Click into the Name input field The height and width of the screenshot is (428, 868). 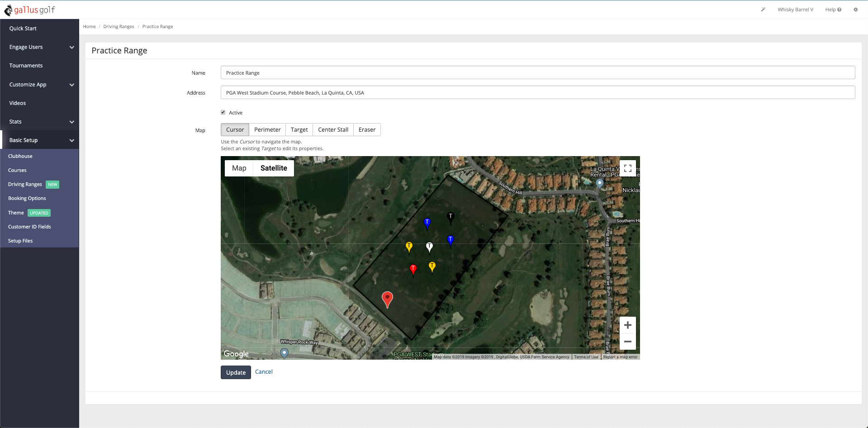coord(538,73)
